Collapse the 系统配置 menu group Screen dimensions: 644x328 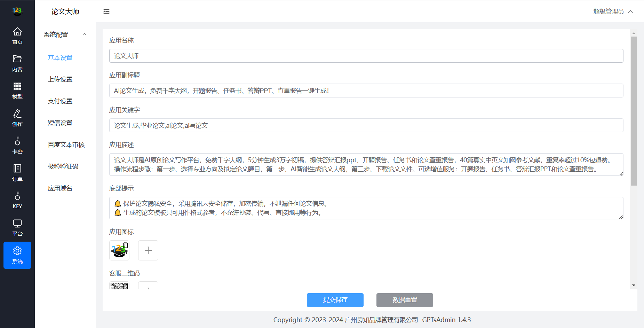(x=65, y=34)
